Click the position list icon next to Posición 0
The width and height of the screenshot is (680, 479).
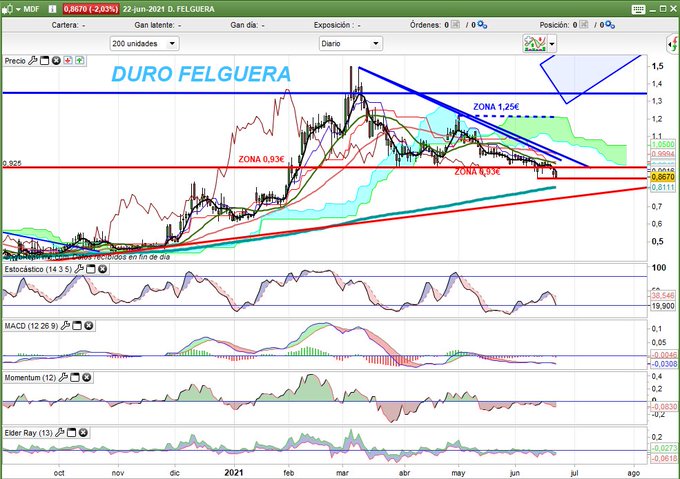(584, 25)
